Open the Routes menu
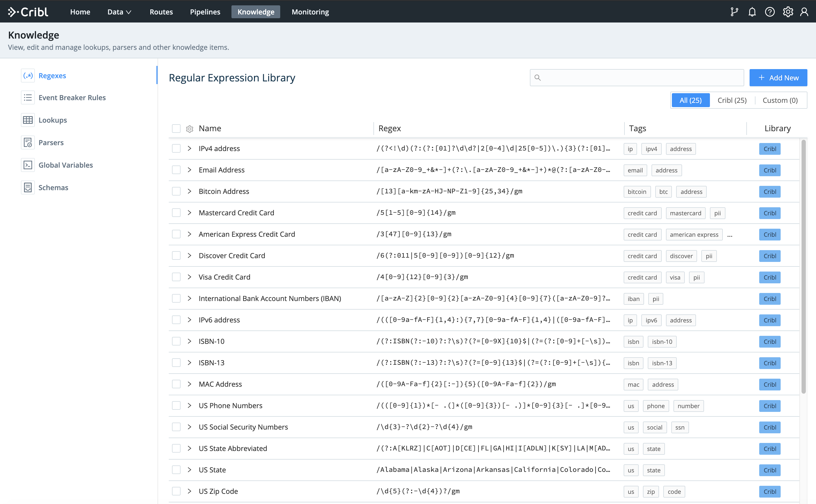The width and height of the screenshot is (816, 504). click(x=161, y=12)
